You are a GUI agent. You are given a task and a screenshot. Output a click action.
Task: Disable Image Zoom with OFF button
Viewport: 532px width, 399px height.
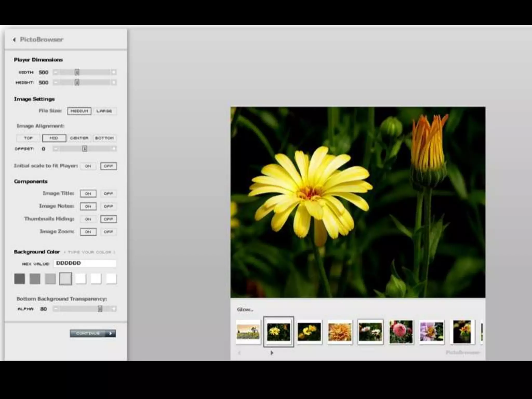pyautogui.click(x=108, y=232)
